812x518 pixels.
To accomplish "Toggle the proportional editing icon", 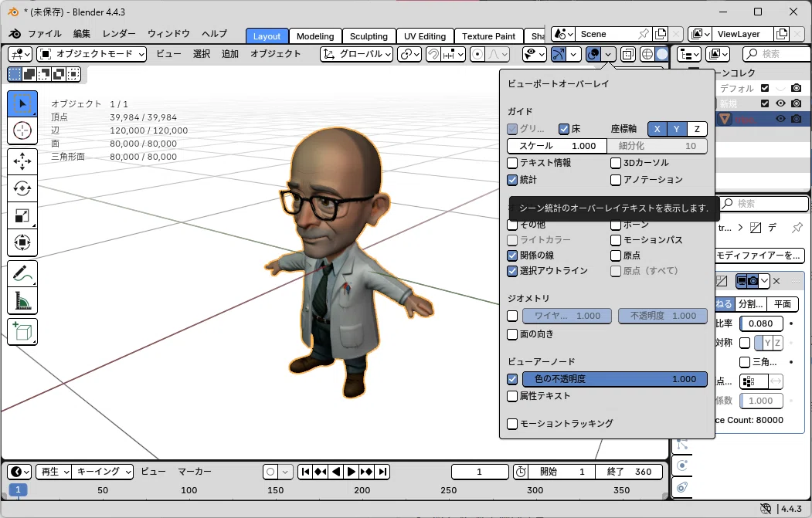I will 477,54.
